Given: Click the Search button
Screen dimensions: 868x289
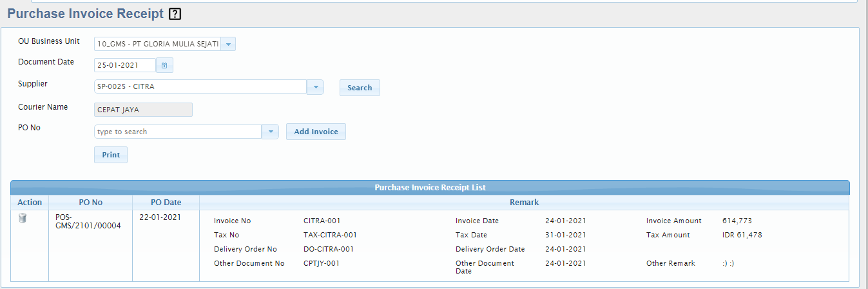Looking at the screenshot, I should 360,88.
